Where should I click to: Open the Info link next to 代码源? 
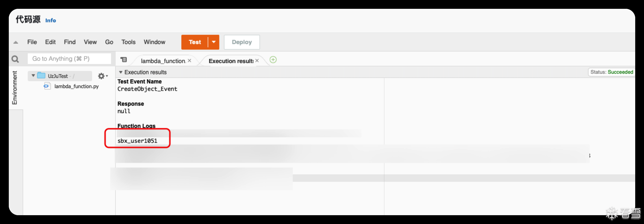click(x=50, y=21)
